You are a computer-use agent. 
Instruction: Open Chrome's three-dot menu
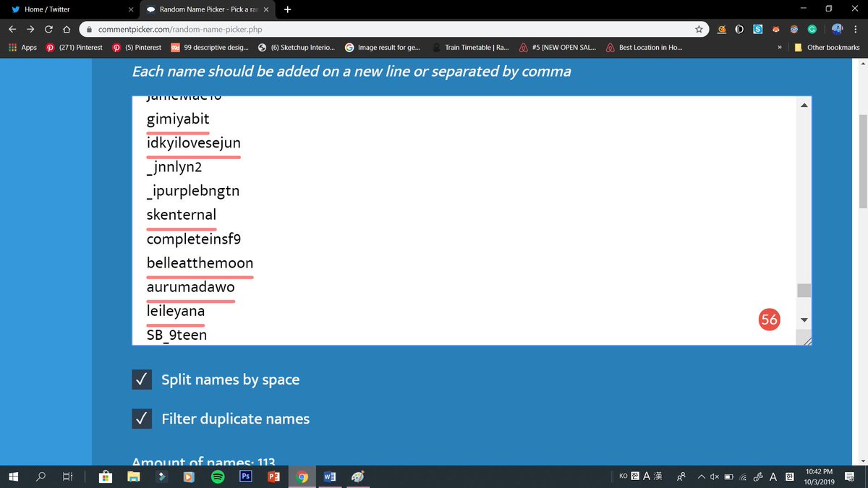point(856,30)
